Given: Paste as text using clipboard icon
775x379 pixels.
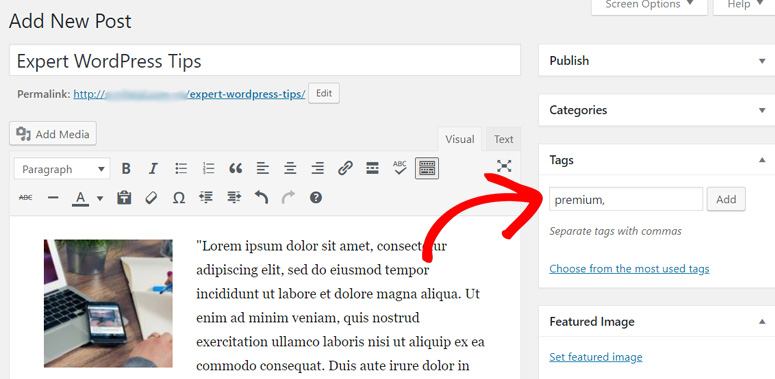Looking at the screenshot, I should [x=124, y=198].
